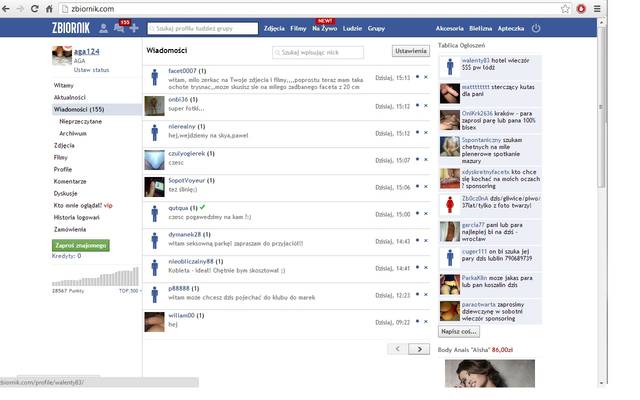Open Chrome menu icon
The width and height of the screenshot is (640, 400).
(627, 8)
